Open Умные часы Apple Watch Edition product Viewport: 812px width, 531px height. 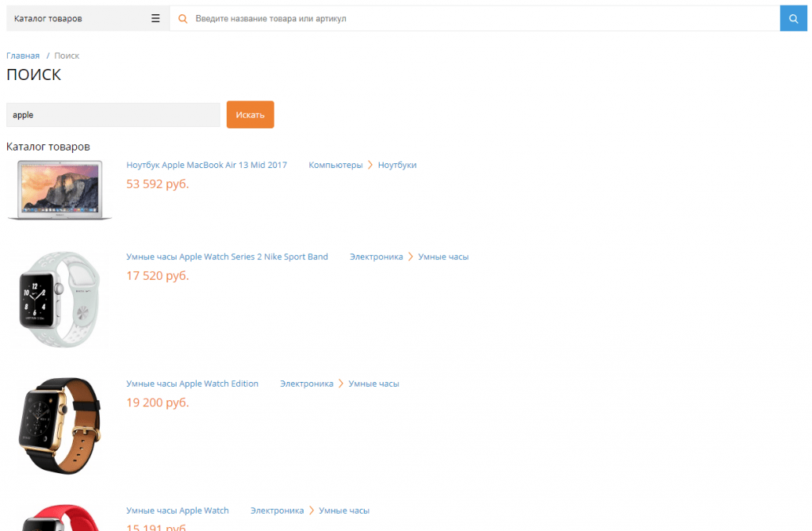point(192,384)
